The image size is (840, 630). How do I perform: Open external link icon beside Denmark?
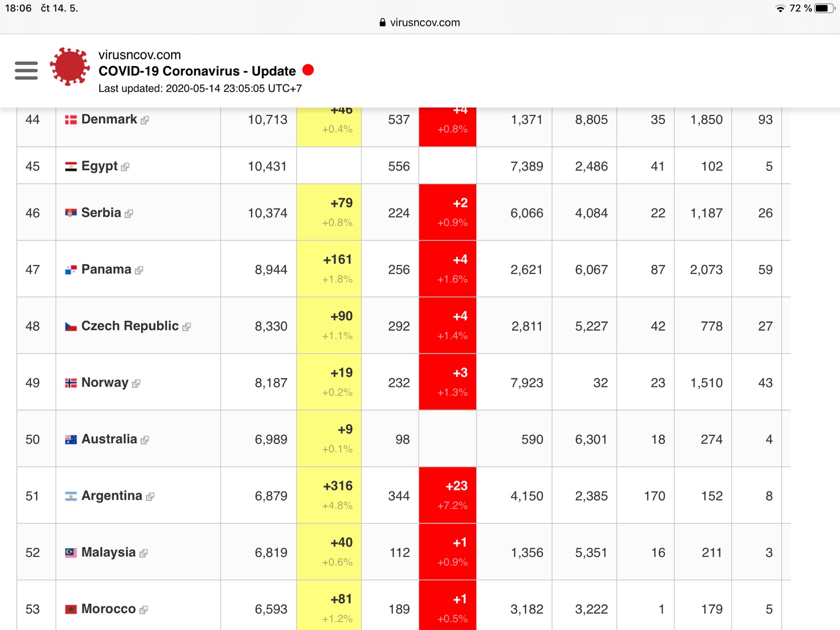coord(145,120)
